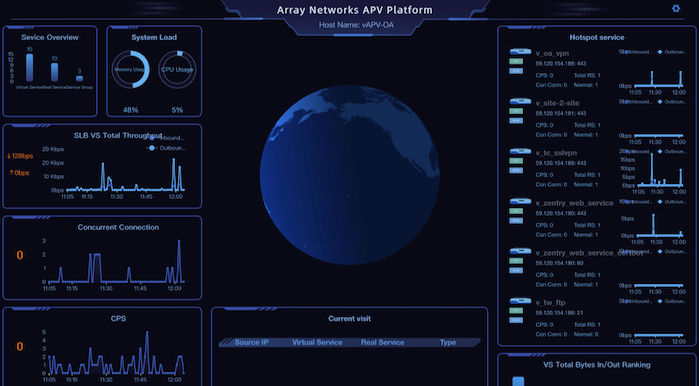699x386 pixels.
Task: Click the blue badge under v_tw_ftp icon
Action: [x=516, y=320]
